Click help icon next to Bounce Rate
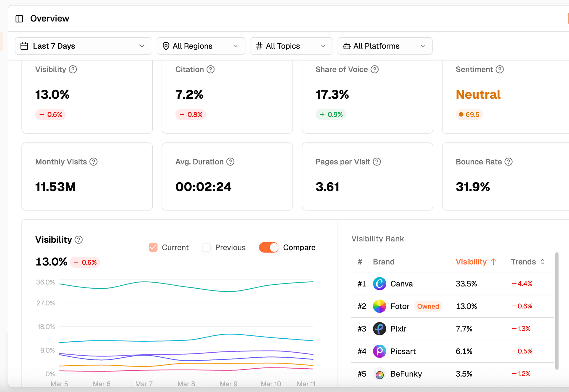This screenshot has width=569, height=392. coord(509,162)
